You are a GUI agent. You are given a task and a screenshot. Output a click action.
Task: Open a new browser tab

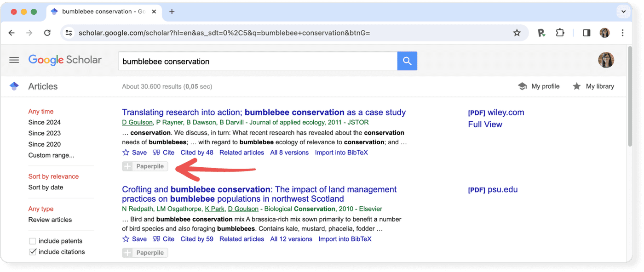pos(172,12)
